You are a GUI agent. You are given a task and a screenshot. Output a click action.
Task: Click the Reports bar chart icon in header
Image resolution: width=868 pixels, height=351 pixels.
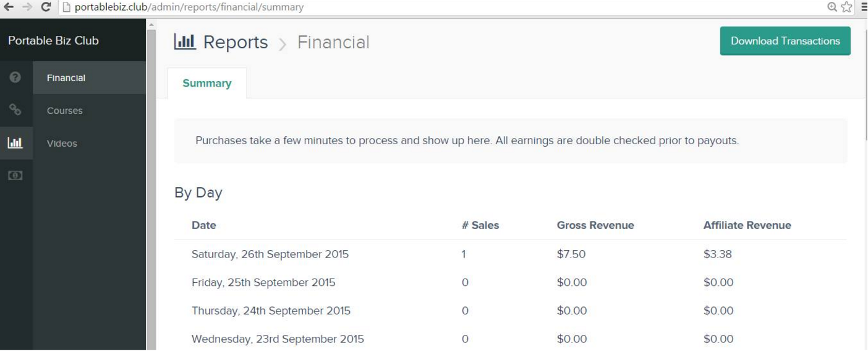tap(185, 42)
